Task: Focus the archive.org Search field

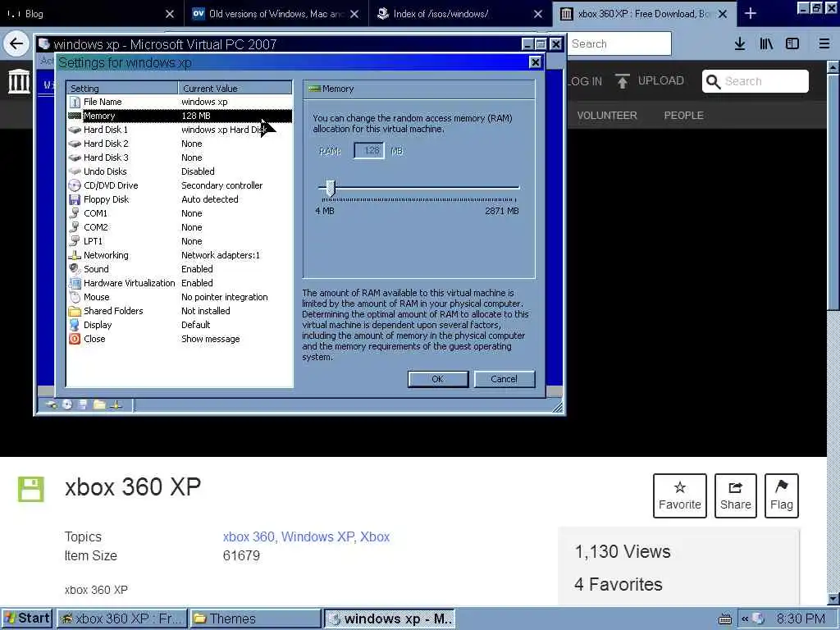Action: 756,81
